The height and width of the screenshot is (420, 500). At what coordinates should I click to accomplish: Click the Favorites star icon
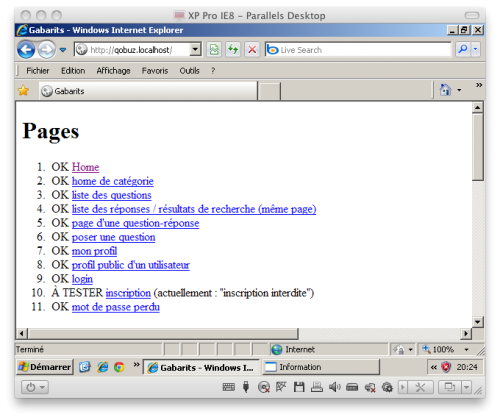(23, 90)
